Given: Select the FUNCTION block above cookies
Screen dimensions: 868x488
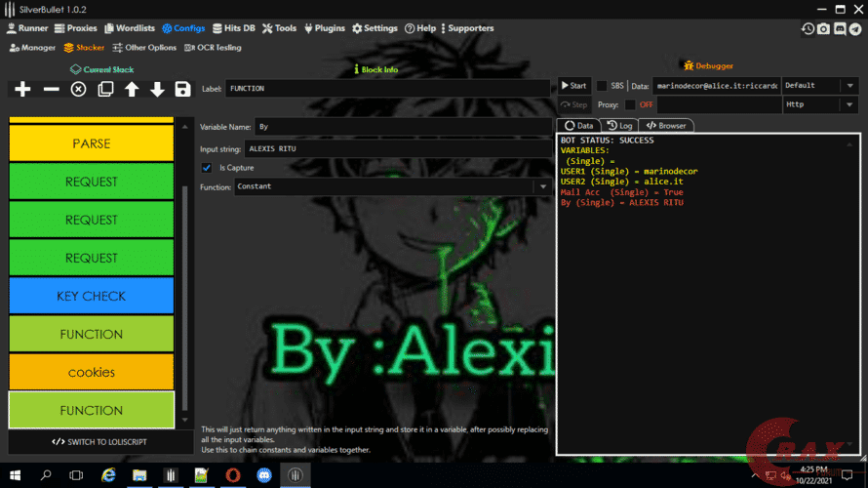Looking at the screenshot, I should click(x=92, y=334).
